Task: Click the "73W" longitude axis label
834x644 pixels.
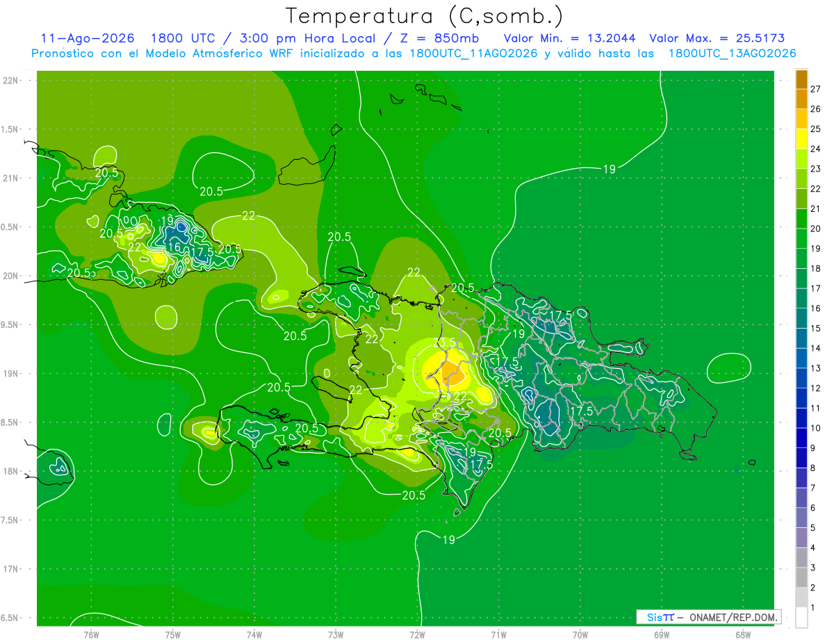Action: (336, 635)
